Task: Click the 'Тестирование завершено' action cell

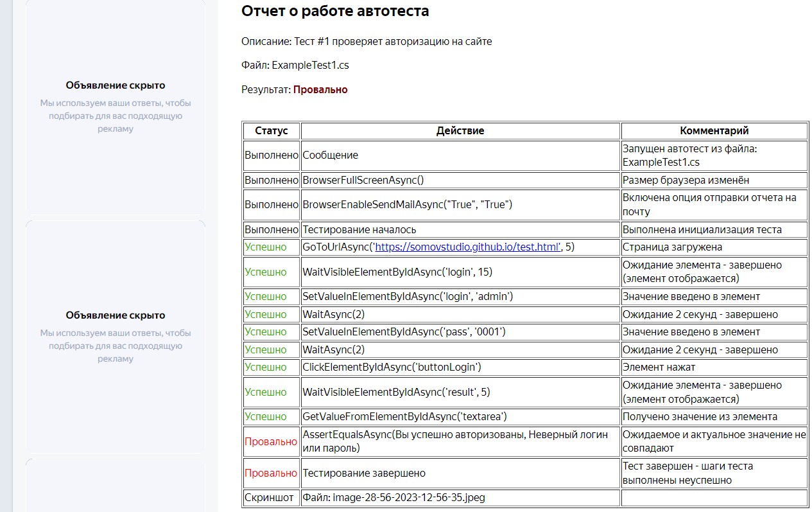Action: [364, 473]
